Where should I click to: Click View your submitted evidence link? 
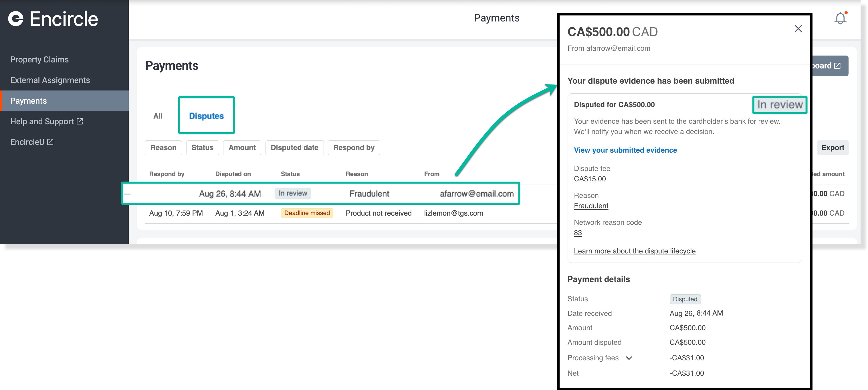[x=625, y=150]
